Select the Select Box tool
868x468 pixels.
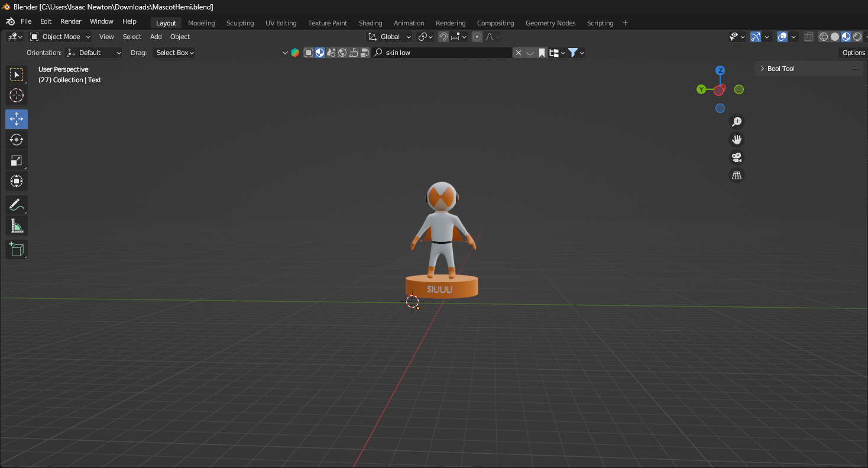tap(17, 75)
